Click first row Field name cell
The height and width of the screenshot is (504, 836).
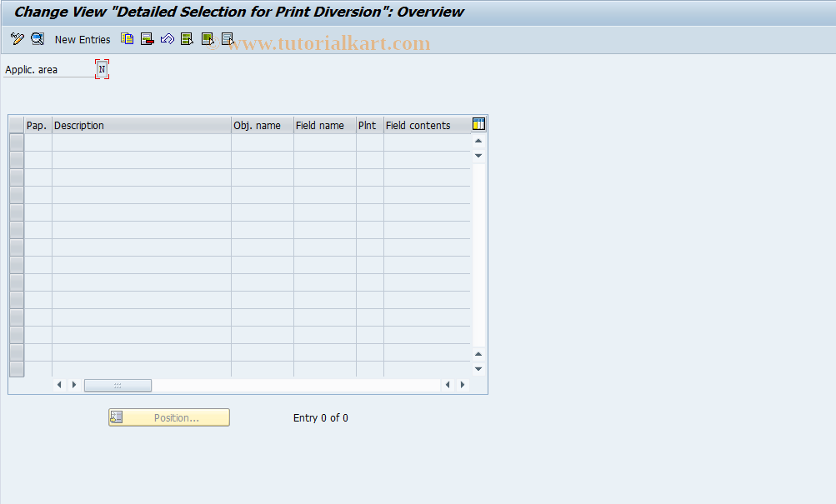(x=325, y=142)
